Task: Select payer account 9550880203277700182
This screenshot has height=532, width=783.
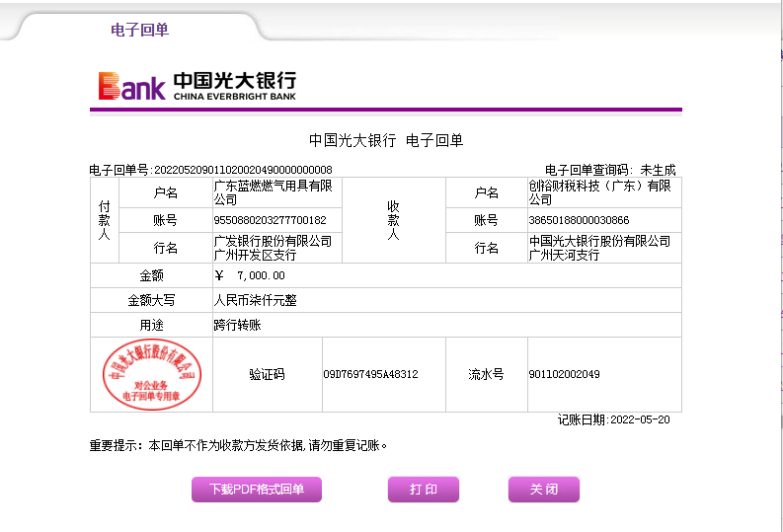Action: point(270,220)
